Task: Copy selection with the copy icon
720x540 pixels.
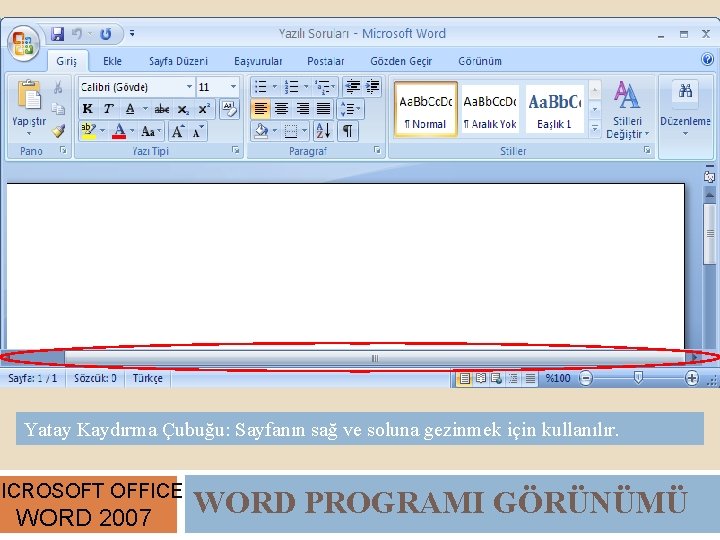Action: (x=58, y=109)
